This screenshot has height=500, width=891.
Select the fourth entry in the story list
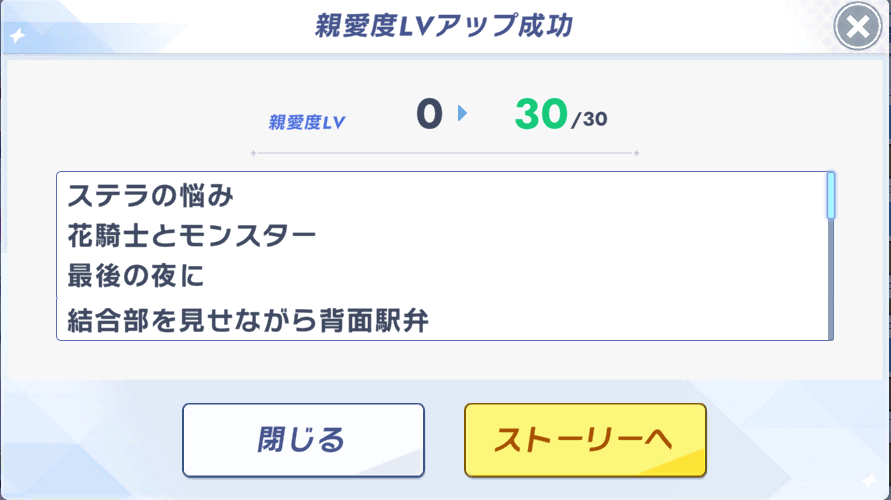(249, 322)
